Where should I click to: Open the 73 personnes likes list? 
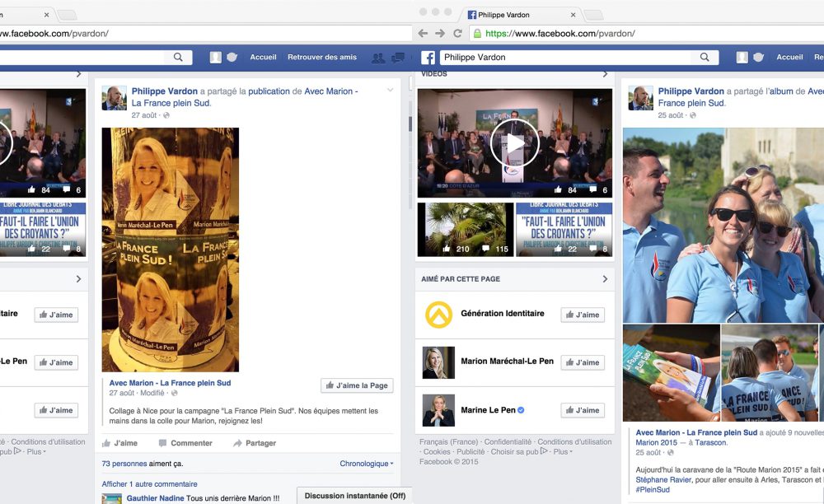[124, 464]
